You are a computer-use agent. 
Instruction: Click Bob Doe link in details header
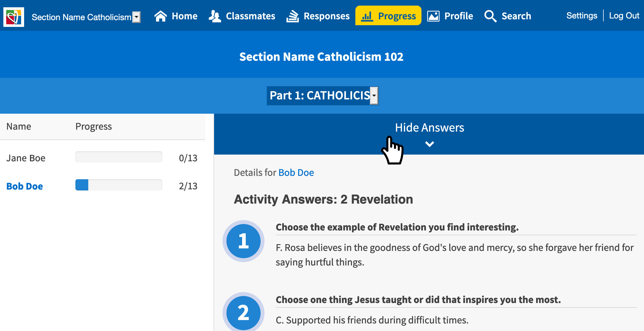296,173
